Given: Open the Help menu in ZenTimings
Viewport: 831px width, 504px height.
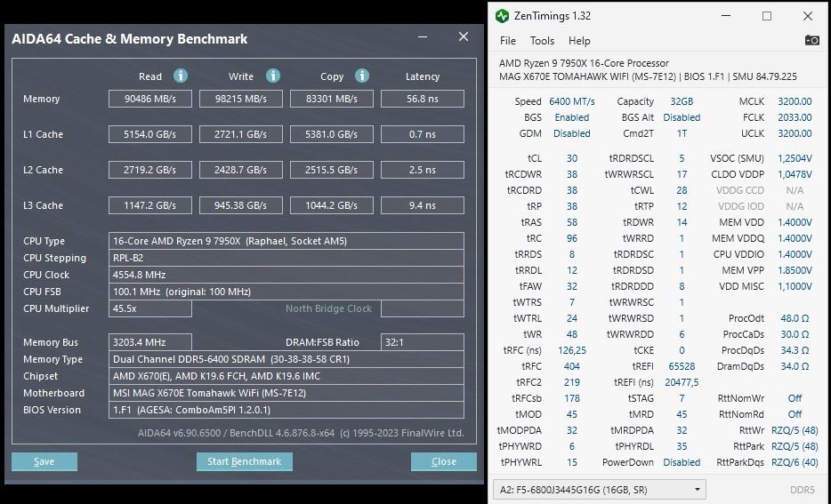Looking at the screenshot, I should pos(579,41).
